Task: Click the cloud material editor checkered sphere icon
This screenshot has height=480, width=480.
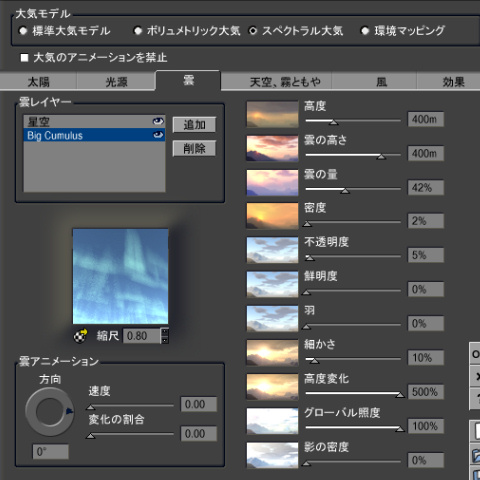Action: tap(80, 336)
